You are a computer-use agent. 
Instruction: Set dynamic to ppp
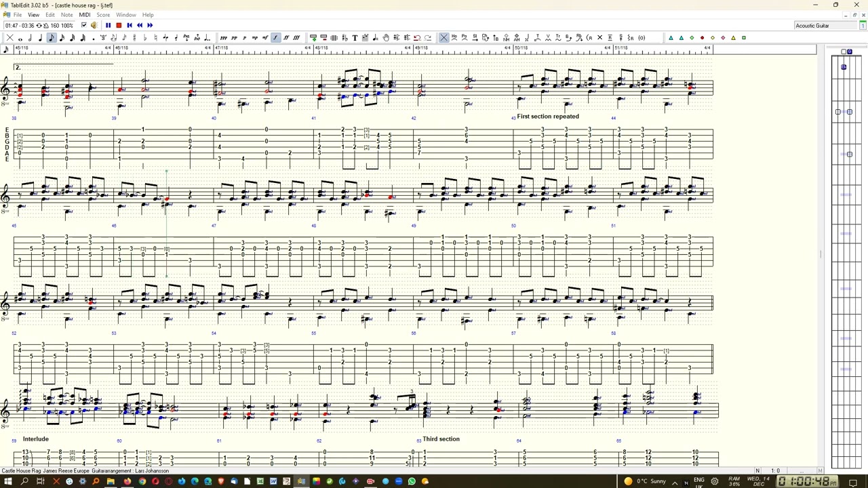(223, 38)
